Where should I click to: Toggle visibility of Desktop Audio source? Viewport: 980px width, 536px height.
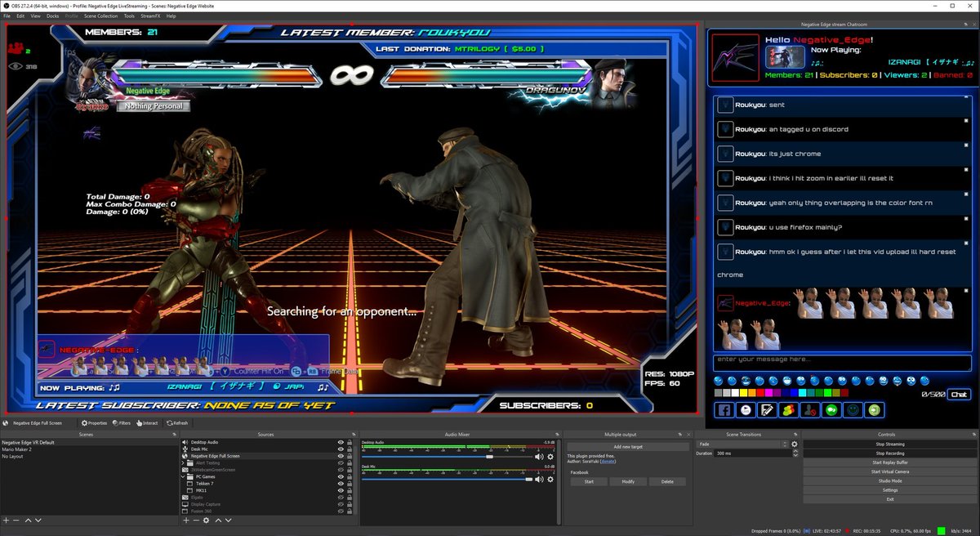pos(341,442)
